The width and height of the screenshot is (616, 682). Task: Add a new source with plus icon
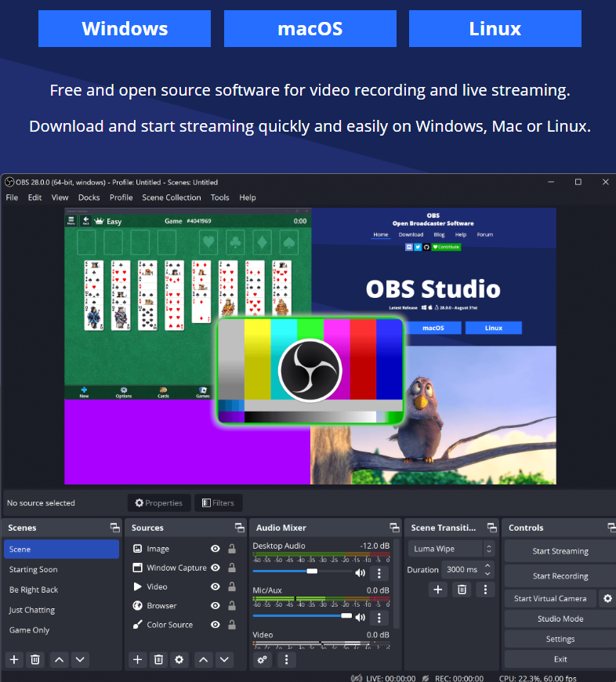point(137,660)
